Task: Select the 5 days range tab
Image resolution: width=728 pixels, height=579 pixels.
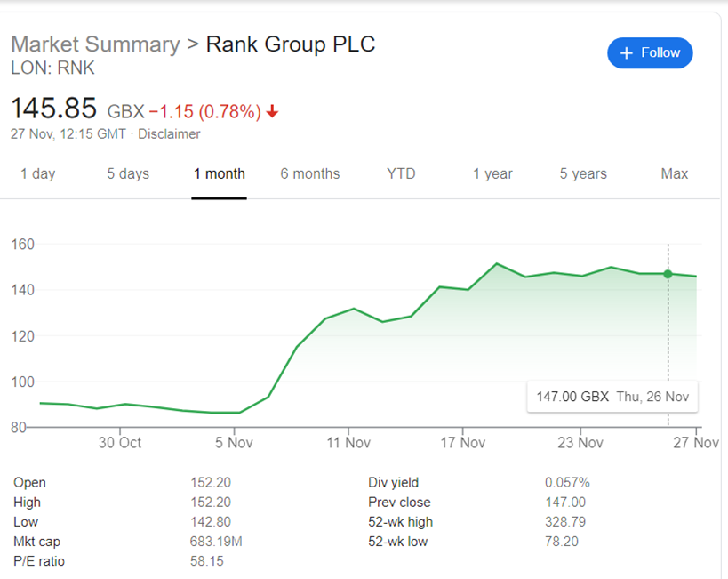Action: tap(128, 173)
